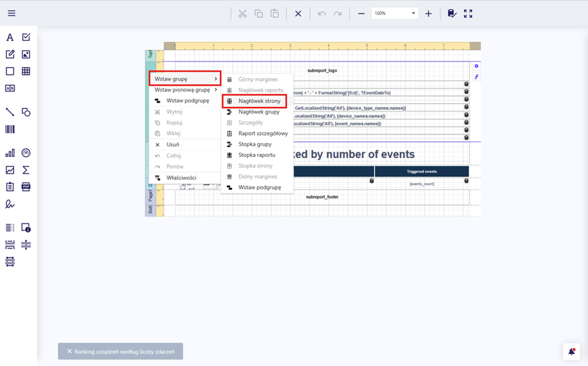The image size is (588, 366).
Task: Select the Picture Box tool
Action: (x=26, y=54)
